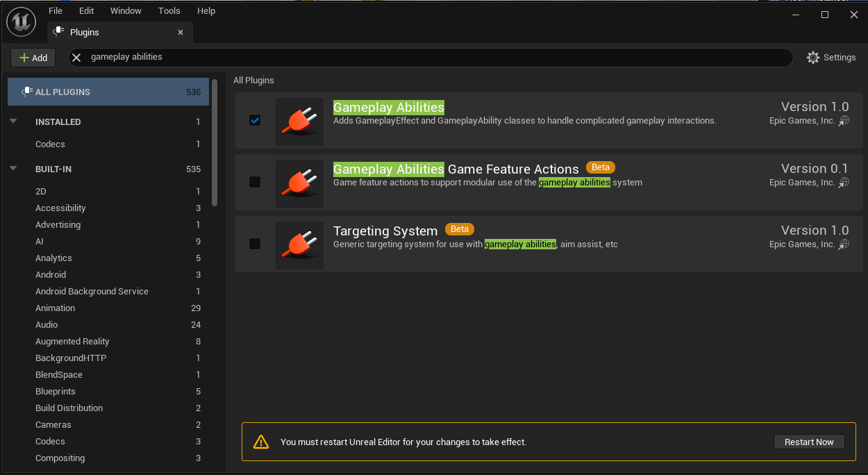Maximize the Unreal Editor window

(825, 15)
